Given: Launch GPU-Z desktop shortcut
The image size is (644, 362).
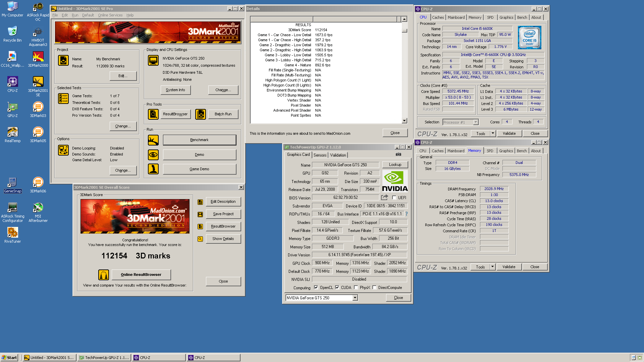Looking at the screenshot, I should coord(12,110).
